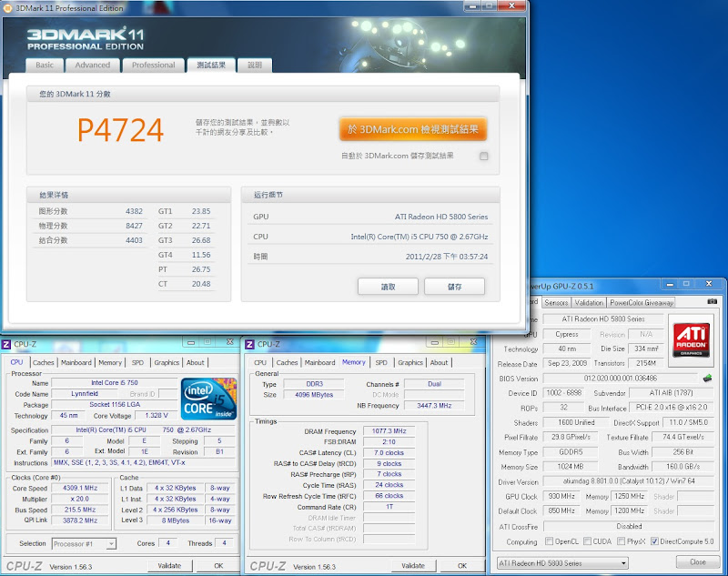The height and width of the screenshot is (576, 728).
Task: Click the GPU-Z BIOS save chip icon
Action: [708, 379]
